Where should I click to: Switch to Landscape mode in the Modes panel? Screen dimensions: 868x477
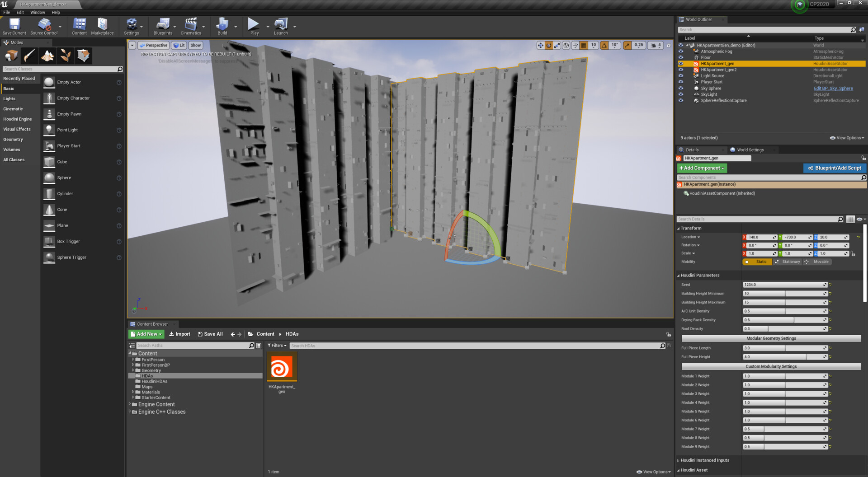(47, 55)
